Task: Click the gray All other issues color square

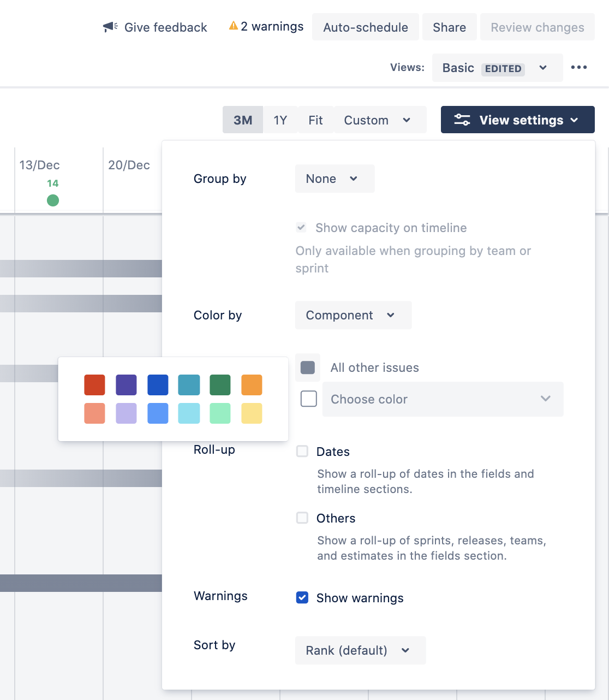Action: tap(307, 367)
